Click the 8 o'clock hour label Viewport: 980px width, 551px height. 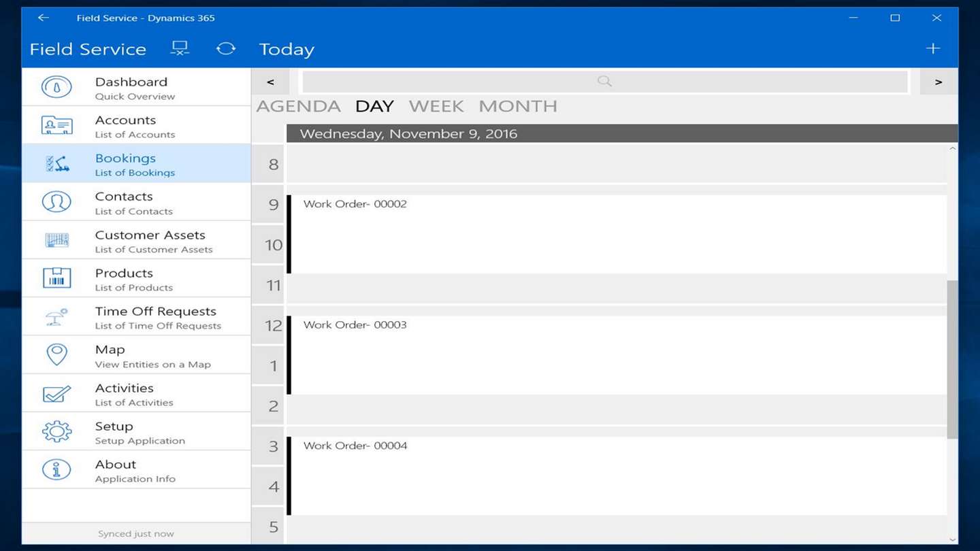click(274, 164)
